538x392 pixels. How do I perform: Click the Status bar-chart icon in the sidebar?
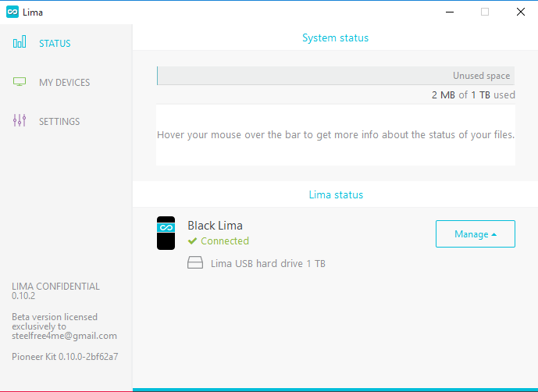point(20,42)
